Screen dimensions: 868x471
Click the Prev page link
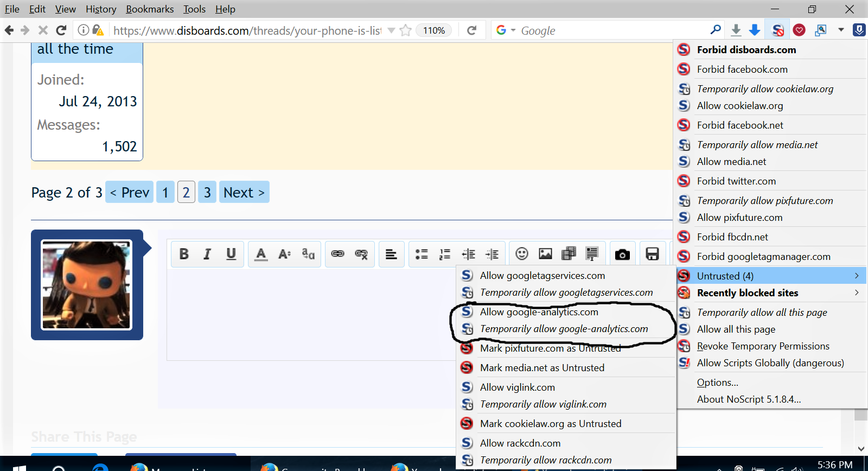[129, 193]
